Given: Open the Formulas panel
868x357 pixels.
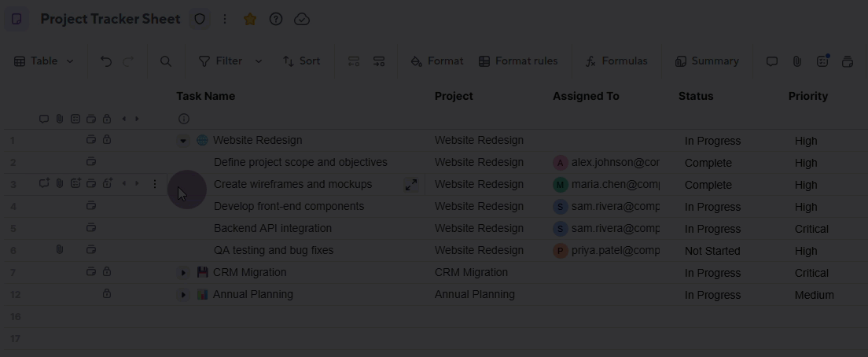Looking at the screenshot, I should [x=616, y=61].
